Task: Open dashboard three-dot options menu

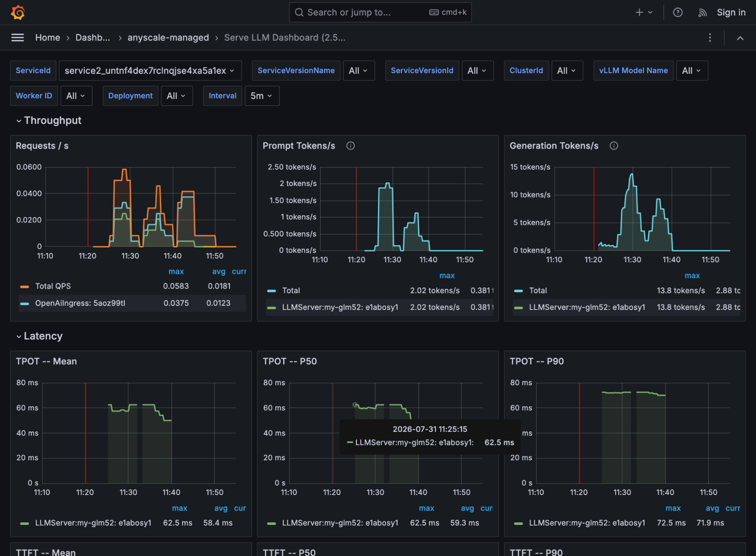Action: 710,37
